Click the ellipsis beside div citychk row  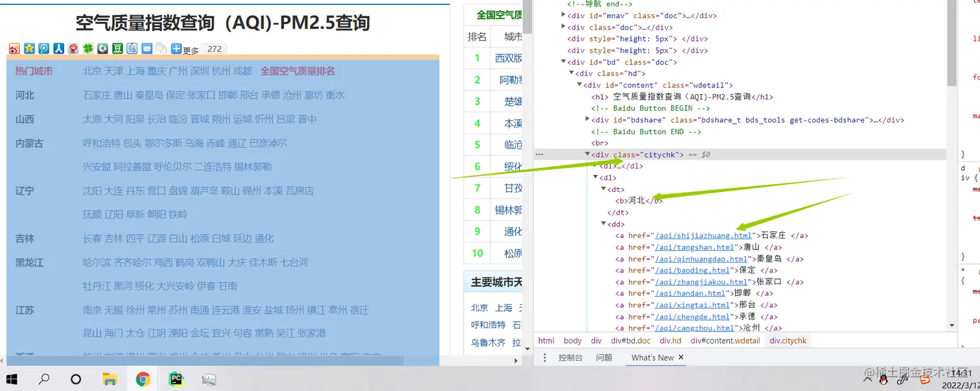[539, 154]
